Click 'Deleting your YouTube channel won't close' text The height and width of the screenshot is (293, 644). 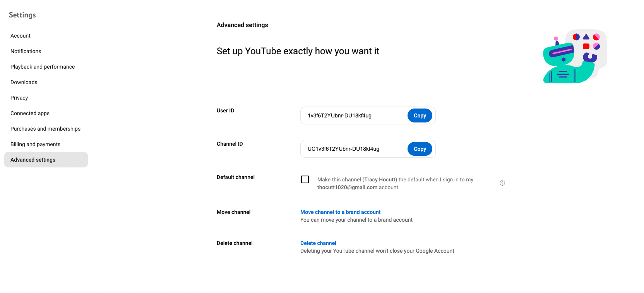point(377,251)
